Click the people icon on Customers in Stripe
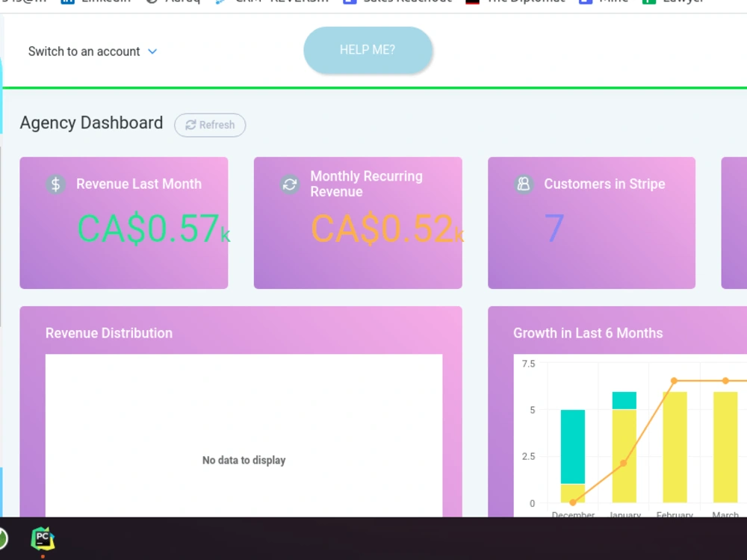 click(x=524, y=184)
